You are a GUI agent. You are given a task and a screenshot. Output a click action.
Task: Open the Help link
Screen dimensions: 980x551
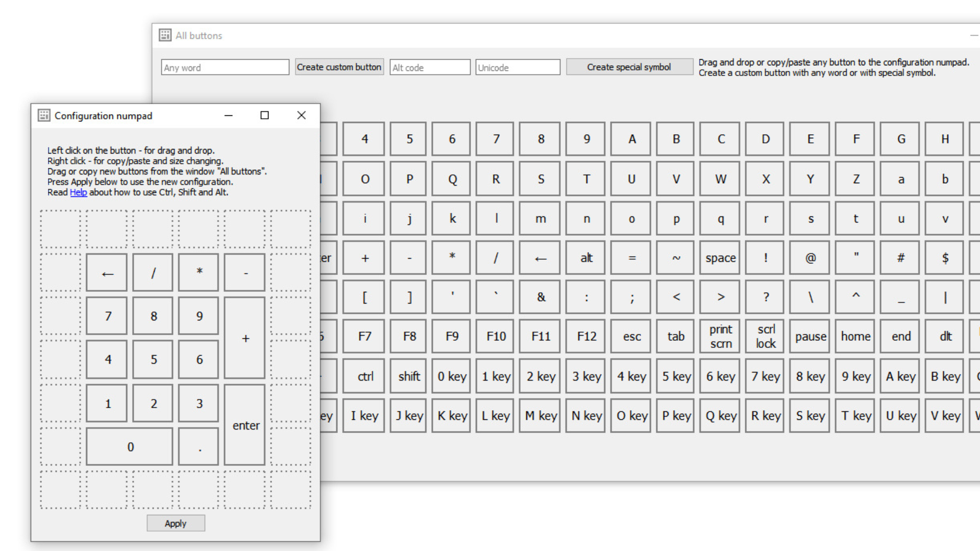click(x=78, y=192)
